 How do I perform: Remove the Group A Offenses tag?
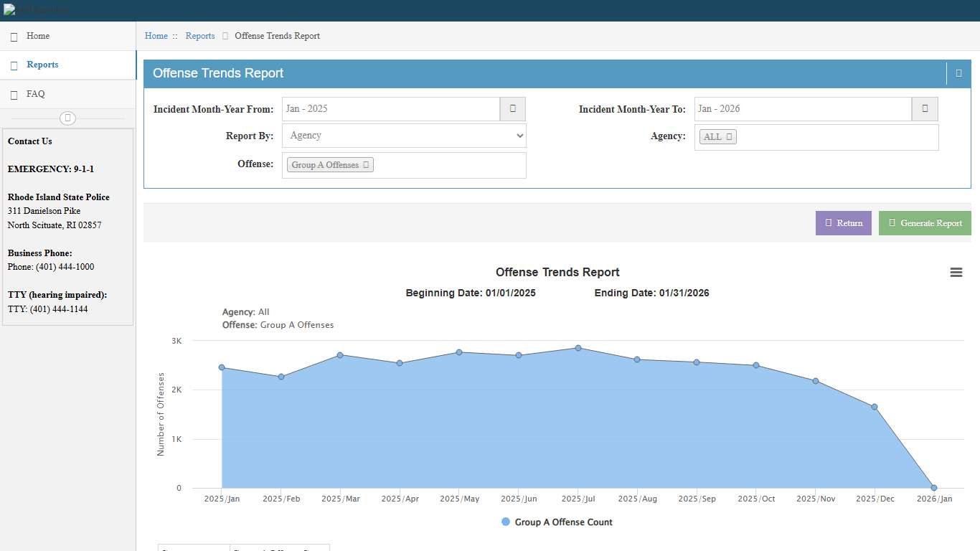(x=366, y=165)
